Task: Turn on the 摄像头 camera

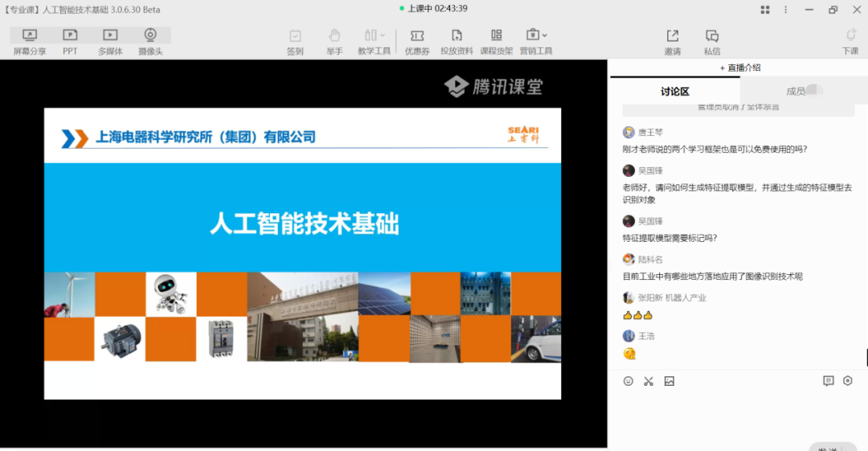Action: click(150, 41)
